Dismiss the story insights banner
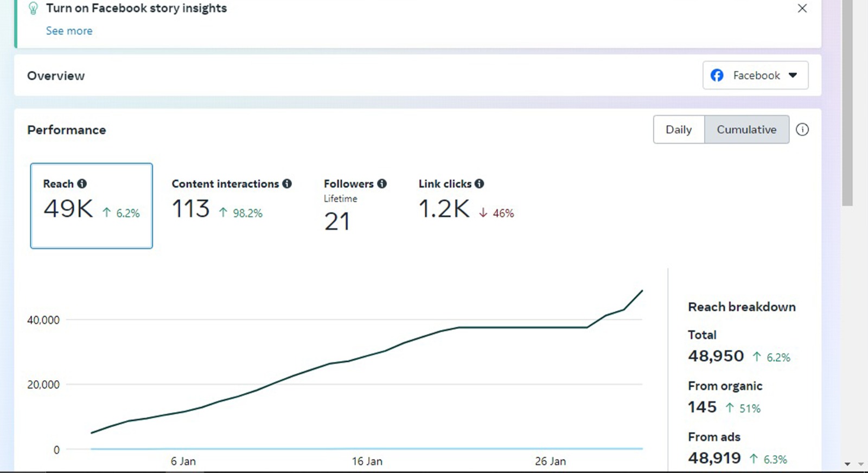This screenshot has height=473, width=868. [x=802, y=9]
